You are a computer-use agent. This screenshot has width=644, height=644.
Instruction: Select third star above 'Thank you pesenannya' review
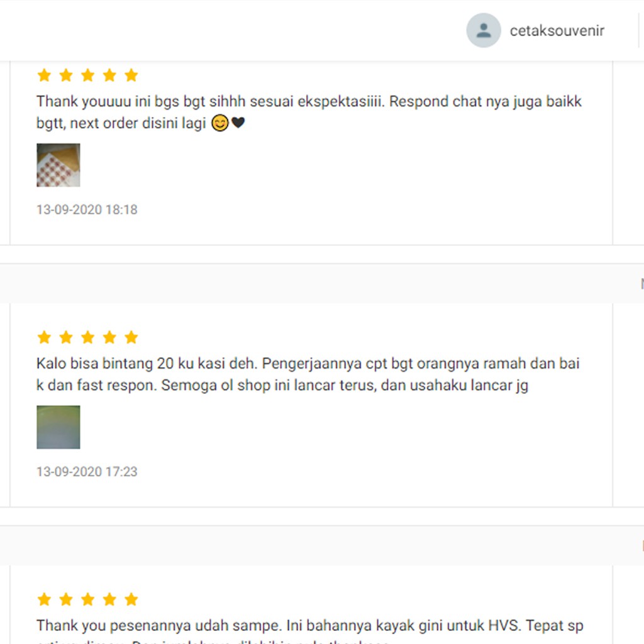(87, 599)
